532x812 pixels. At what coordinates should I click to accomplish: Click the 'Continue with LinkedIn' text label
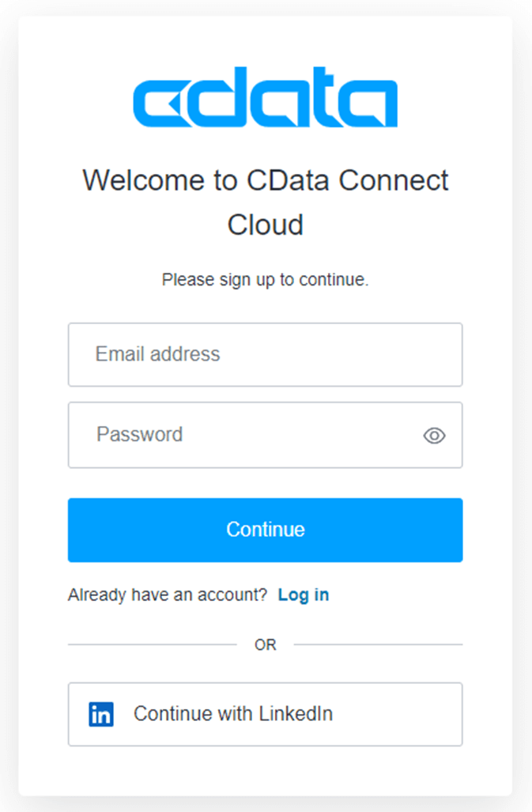click(233, 714)
